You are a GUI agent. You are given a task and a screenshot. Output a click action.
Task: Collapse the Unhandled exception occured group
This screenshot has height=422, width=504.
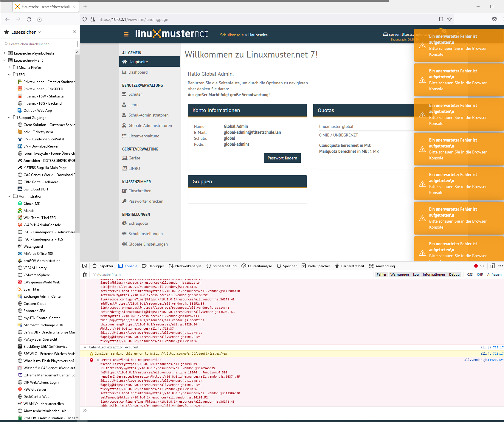[x=85, y=347]
